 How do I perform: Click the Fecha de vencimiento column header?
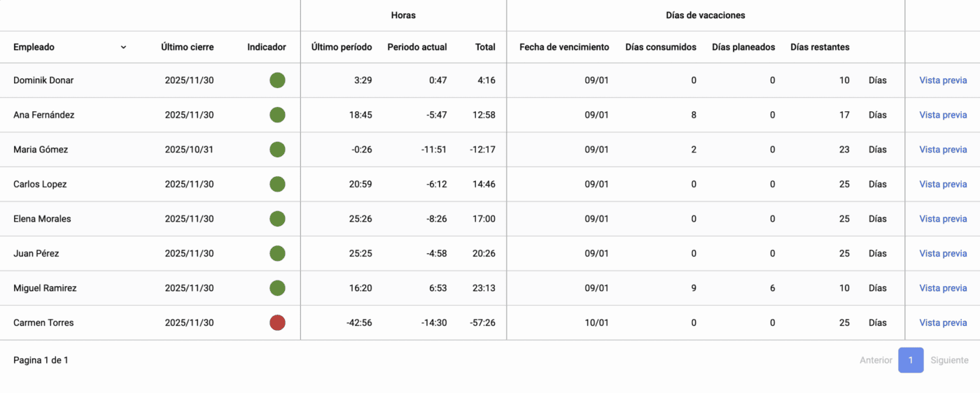(x=564, y=48)
